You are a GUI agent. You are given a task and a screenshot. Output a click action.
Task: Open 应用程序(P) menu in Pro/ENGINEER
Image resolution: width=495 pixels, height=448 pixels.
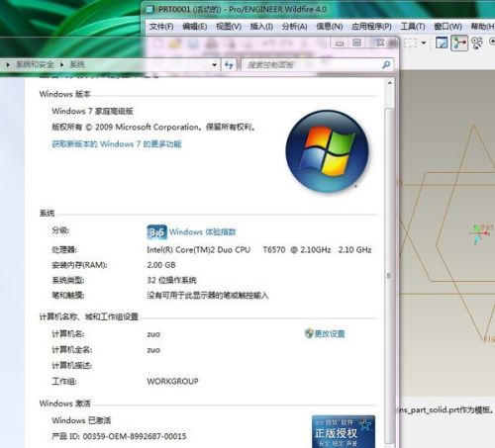pyautogui.click(x=371, y=27)
